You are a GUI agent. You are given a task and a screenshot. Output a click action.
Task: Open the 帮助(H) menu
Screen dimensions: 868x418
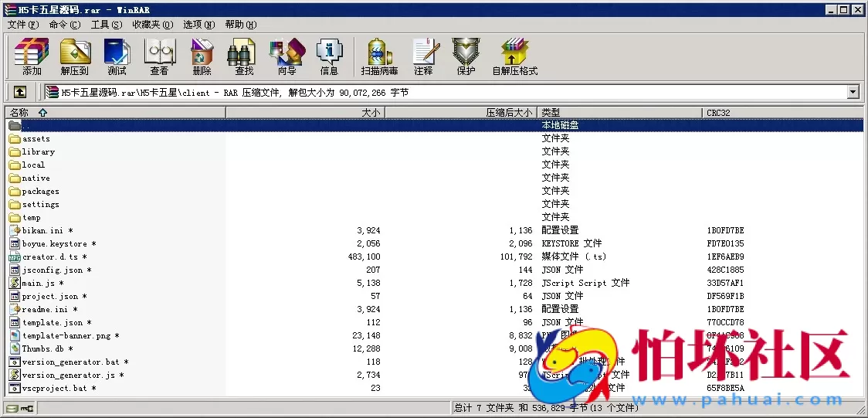pyautogui.click(x=241, y=25)
